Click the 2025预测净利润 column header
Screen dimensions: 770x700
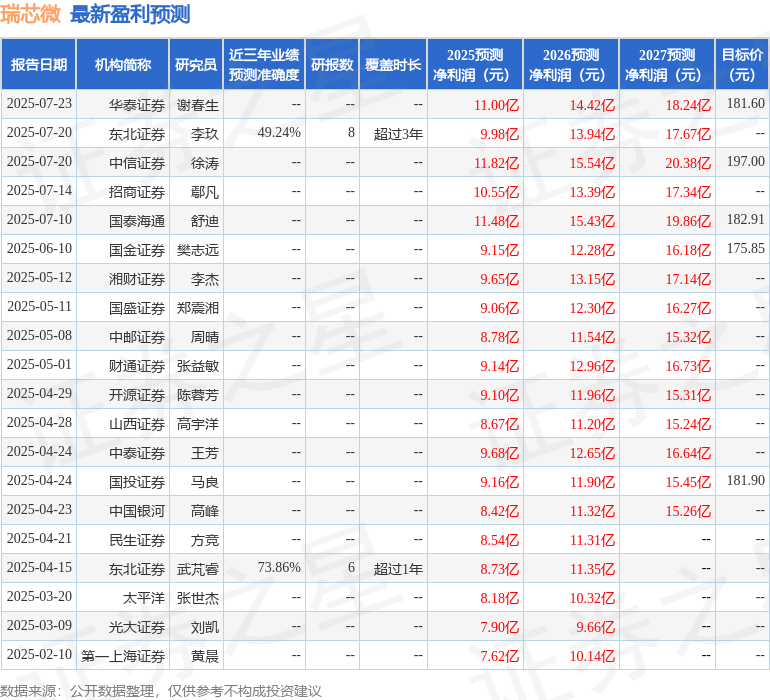[x=475, y=64]
